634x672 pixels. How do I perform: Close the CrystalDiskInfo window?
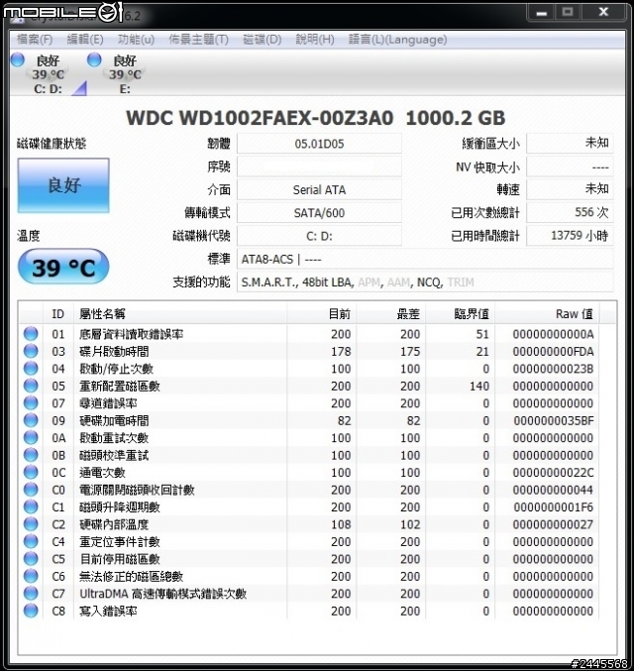click(x=603, y=12)
